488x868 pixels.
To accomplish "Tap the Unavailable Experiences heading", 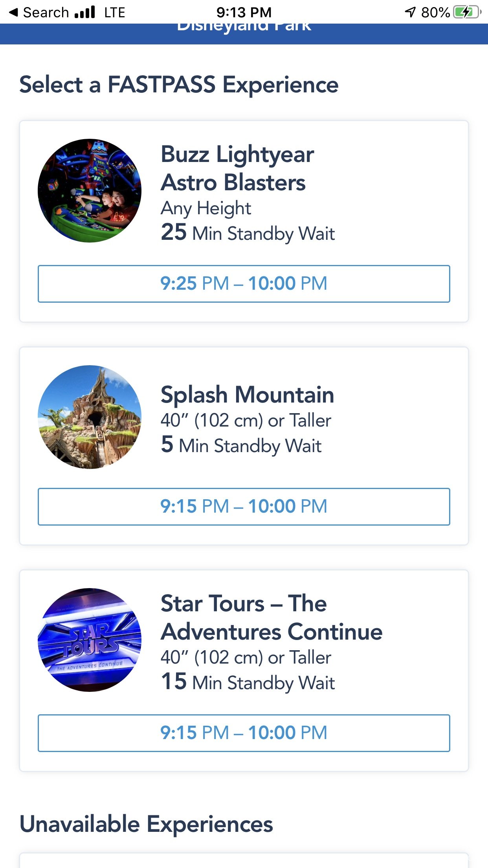I will (146, 824).
